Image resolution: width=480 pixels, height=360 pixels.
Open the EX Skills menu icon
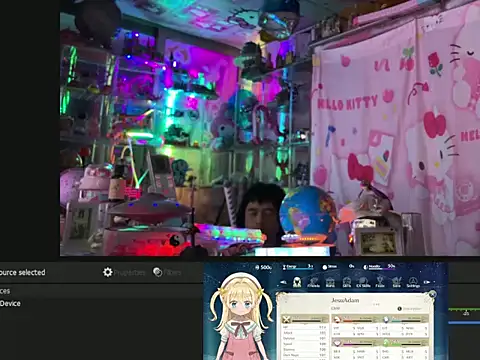pyautogui.click(x=363, y=283)
